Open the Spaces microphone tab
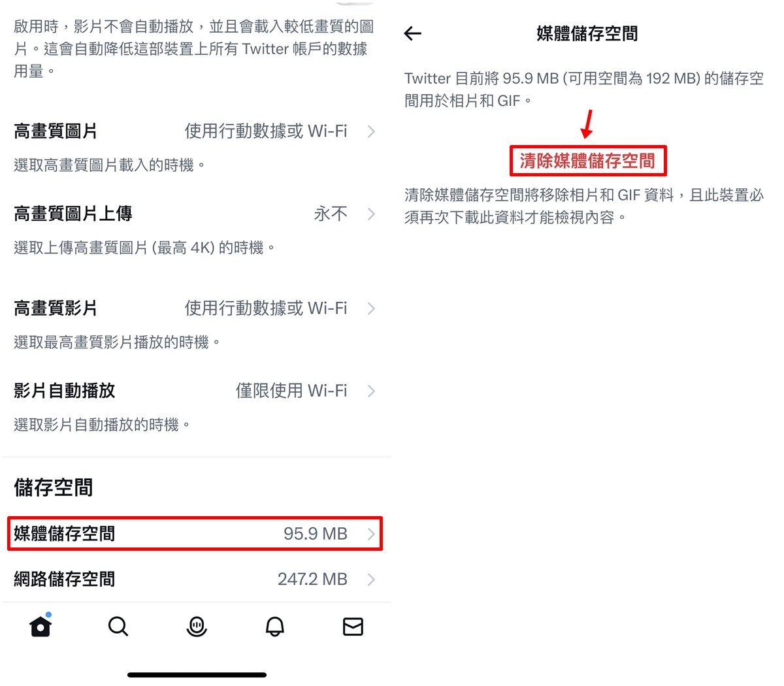 [197, 627]
